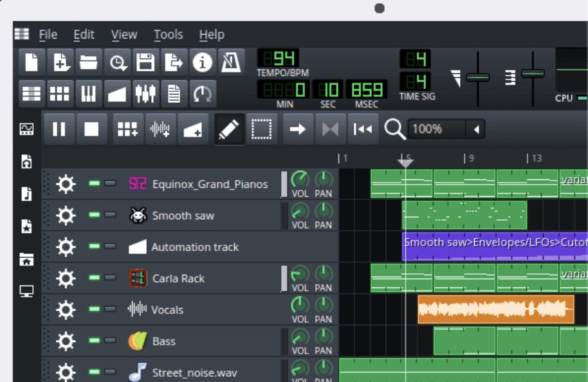Click the Automation track name button
The width and height of the screenshot is (588, 382).
click(194, 247)
